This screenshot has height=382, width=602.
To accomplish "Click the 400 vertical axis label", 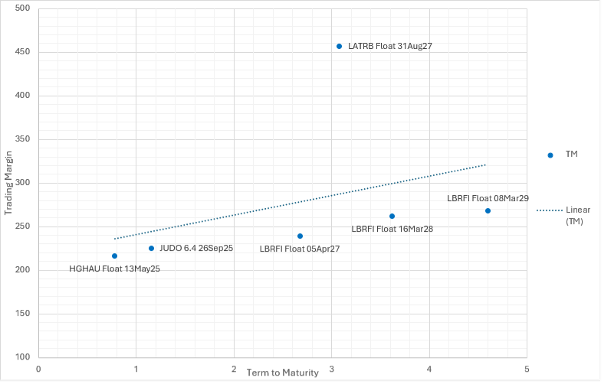I will point(22,95).
